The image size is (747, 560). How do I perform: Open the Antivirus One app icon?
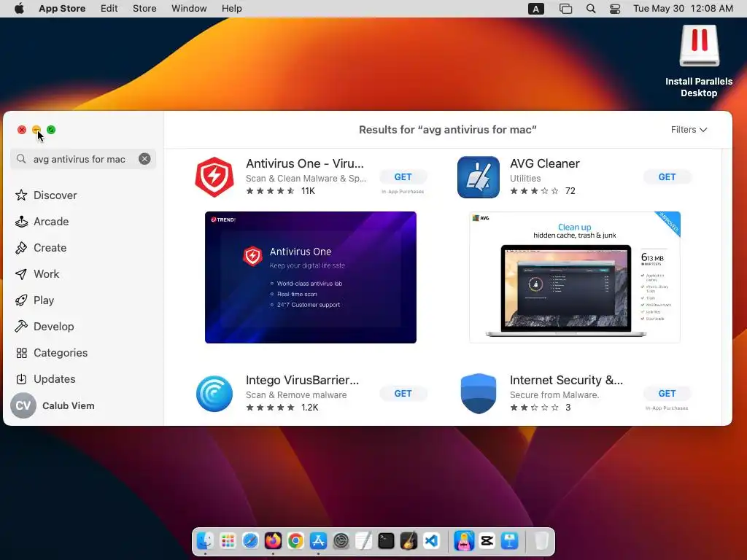[x=214, y=177]
